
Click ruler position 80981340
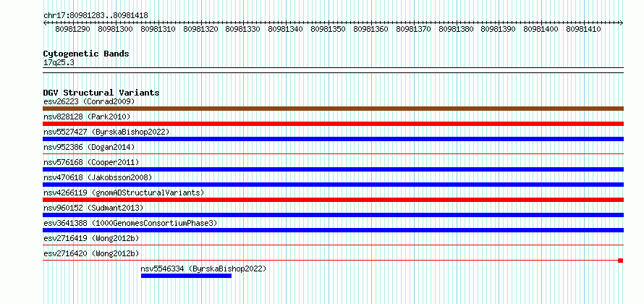[285, 29]
